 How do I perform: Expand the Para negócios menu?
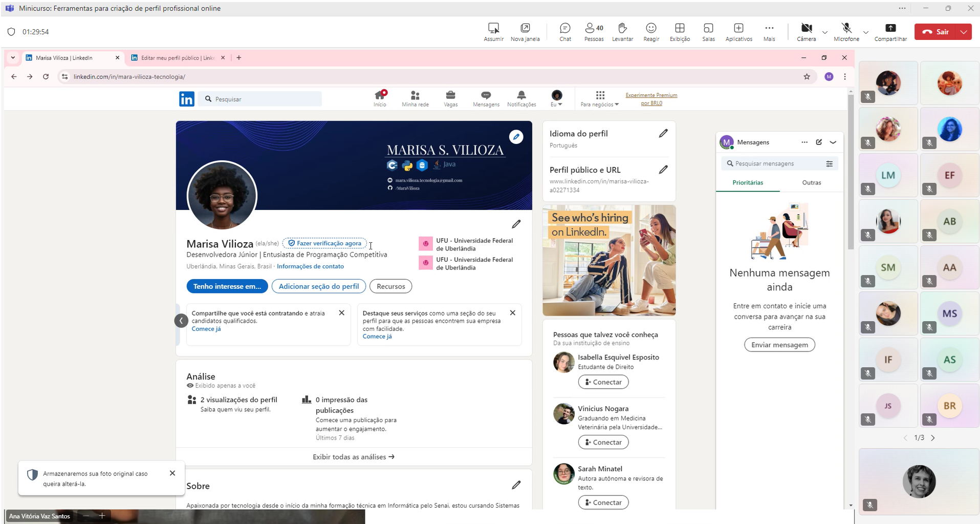[x=600, y=98]
